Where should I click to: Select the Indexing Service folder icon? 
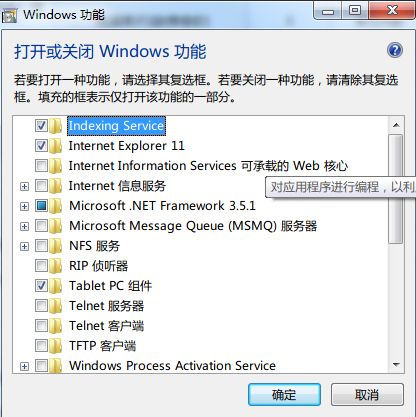[x=56, y=126]
